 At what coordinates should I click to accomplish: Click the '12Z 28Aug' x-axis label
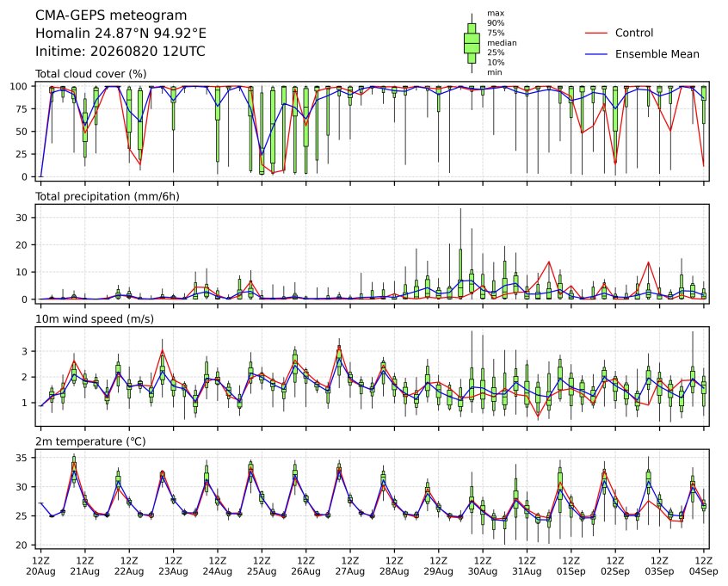click(x=394, y=566)
